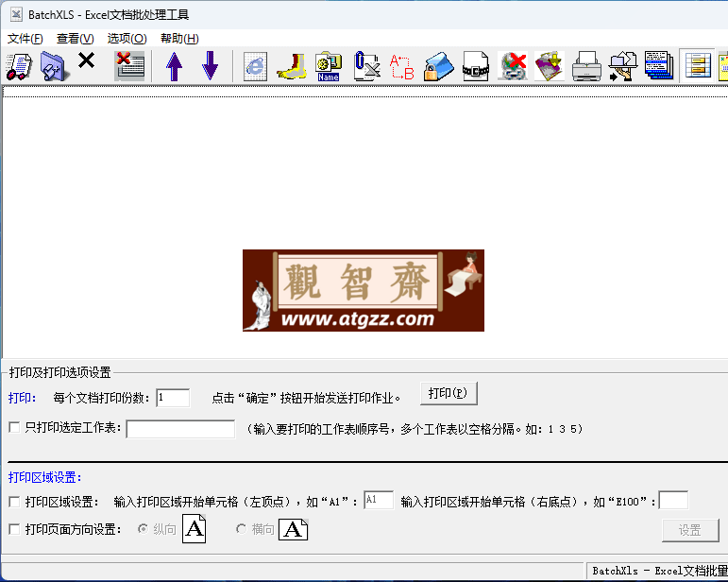Click the paperclip document icon
The height and width of the screenshot is (582, 728).
pyautogui.click(x=366, y=66)
